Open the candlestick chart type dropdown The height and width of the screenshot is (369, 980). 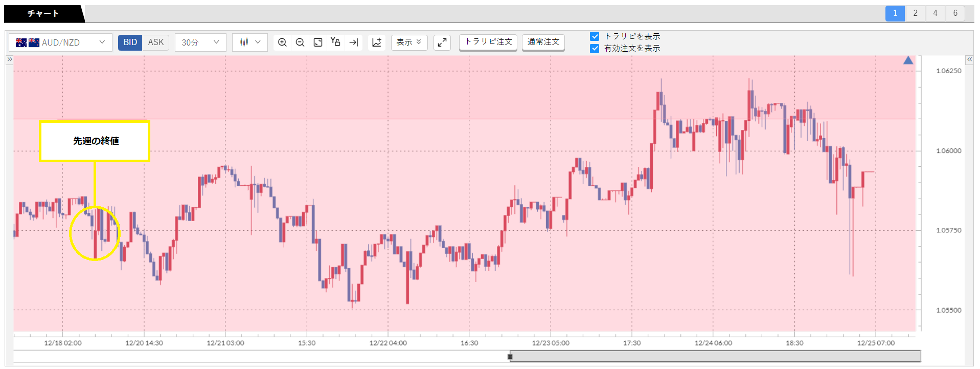pos(250,42)
